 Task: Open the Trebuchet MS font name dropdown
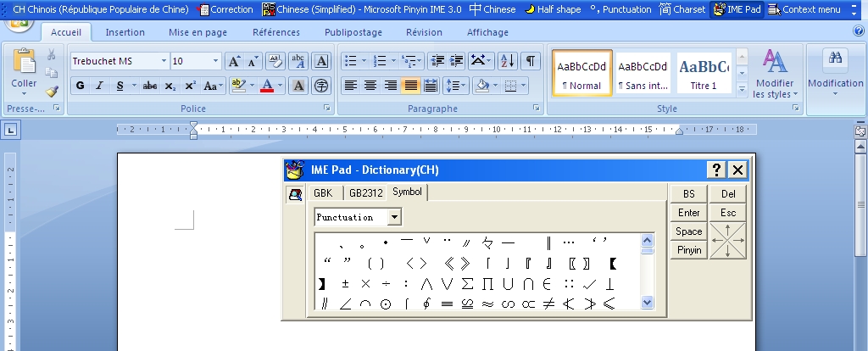point(164,61)
